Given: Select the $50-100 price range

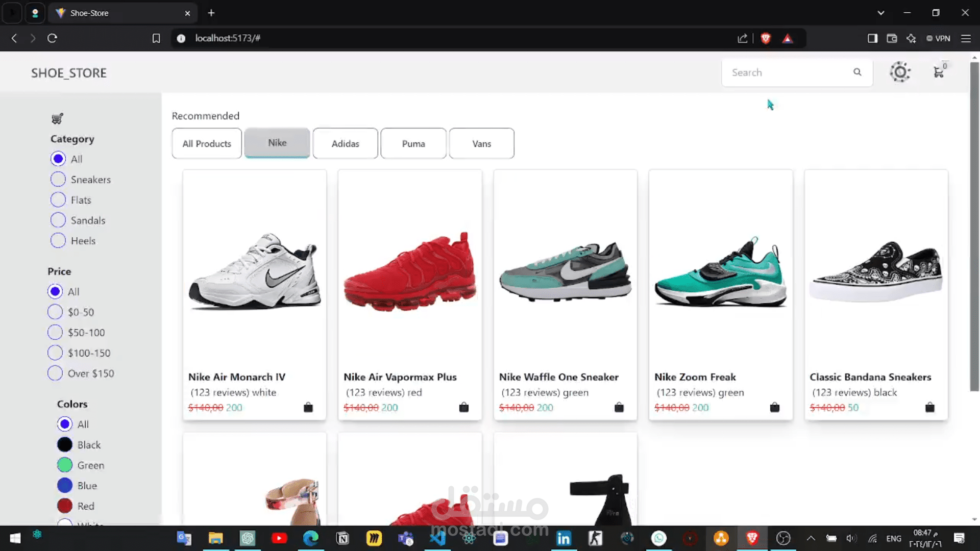Looking at the screenshot, I should point(55,332).
